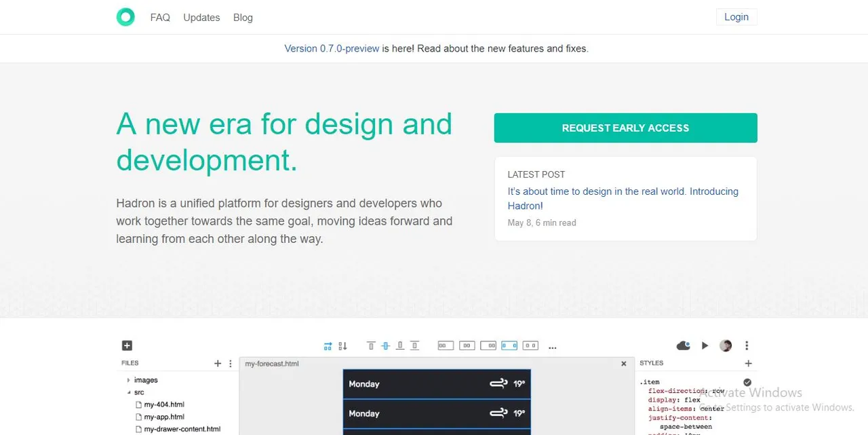The width and height of the screenshot is (868, 435).
Task: Click the Hadron logo in the top navbar
Action: [x=125, y=16]
